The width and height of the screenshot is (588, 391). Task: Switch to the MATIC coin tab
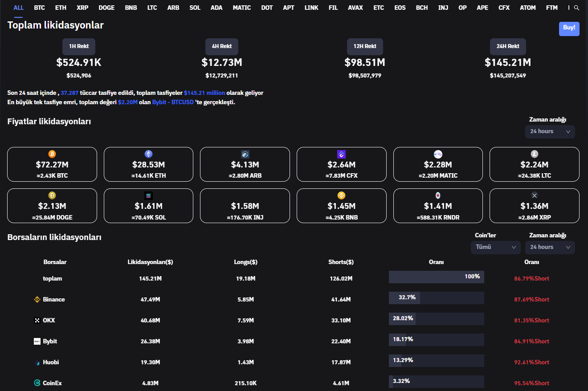pyautogui.click(x=241, y=8)
